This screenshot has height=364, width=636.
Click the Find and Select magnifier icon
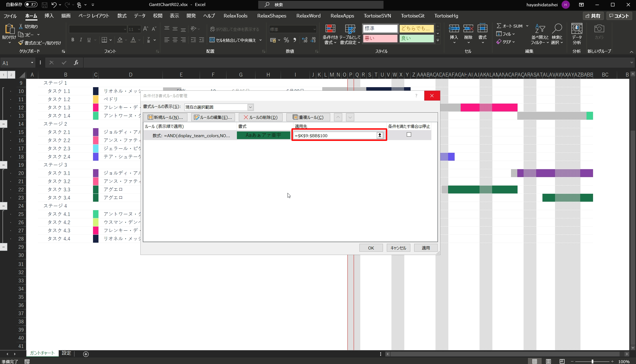(557, 29)
